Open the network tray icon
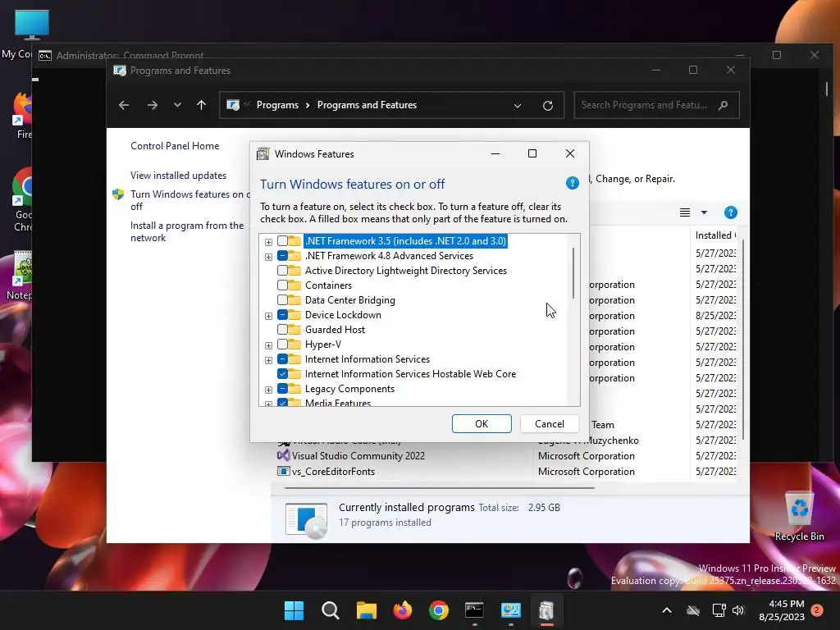Image resolution: width=840 pixels, height=630 pixels. click(x=719, y=610)
